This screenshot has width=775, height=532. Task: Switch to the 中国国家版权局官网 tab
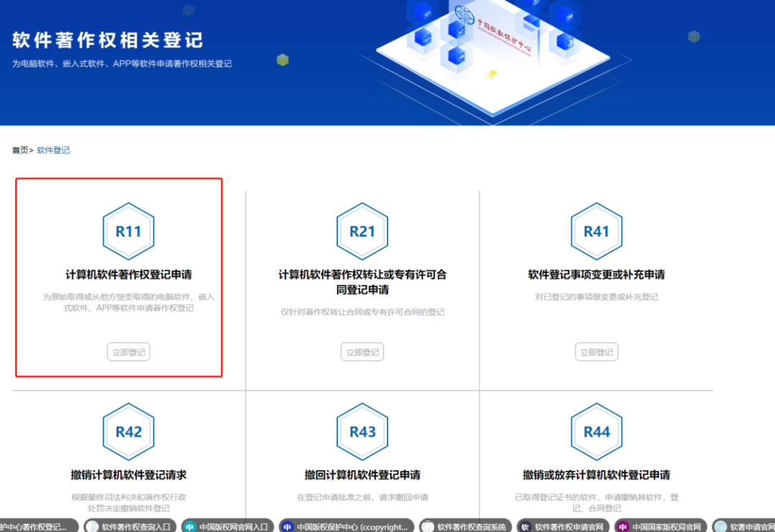[660, 526]
